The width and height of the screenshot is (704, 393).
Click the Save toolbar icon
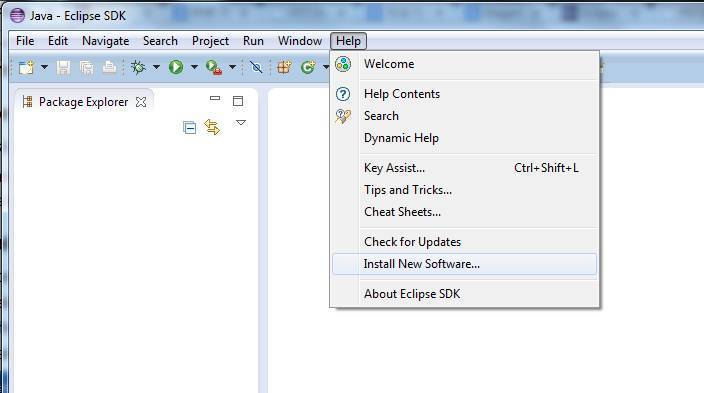click(x=63, y=67)
